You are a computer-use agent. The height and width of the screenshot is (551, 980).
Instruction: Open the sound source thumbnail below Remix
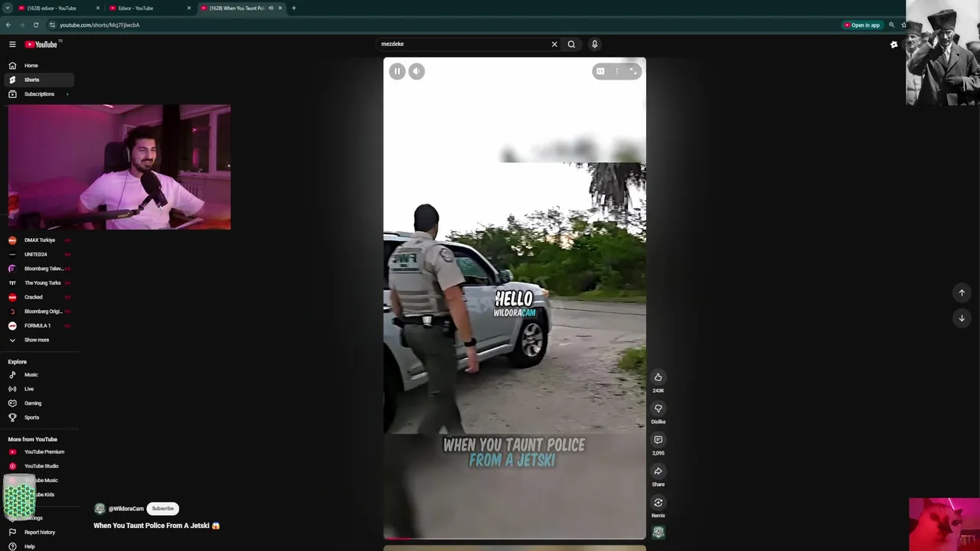[658, 533]
